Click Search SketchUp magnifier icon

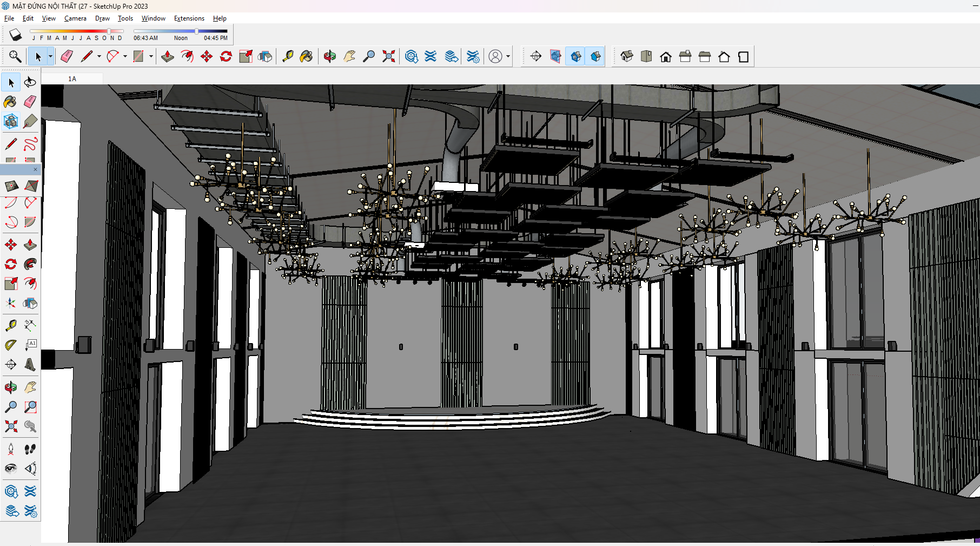point(15,56)
